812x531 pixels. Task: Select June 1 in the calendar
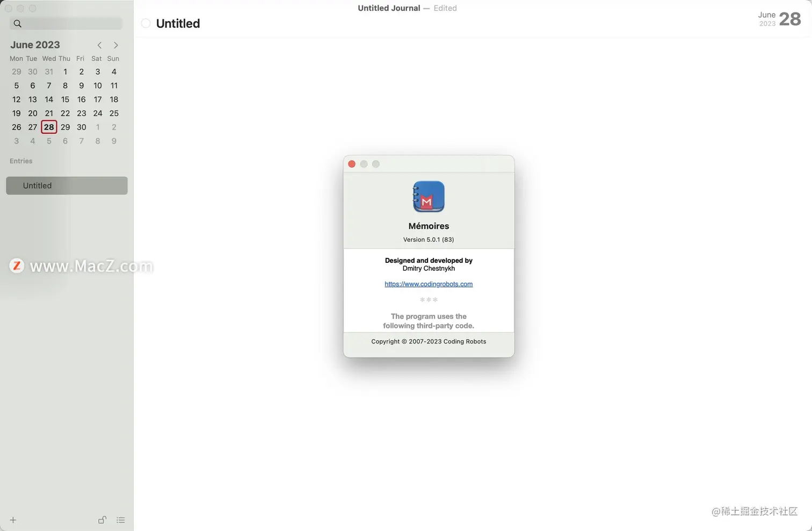point(65,71)
